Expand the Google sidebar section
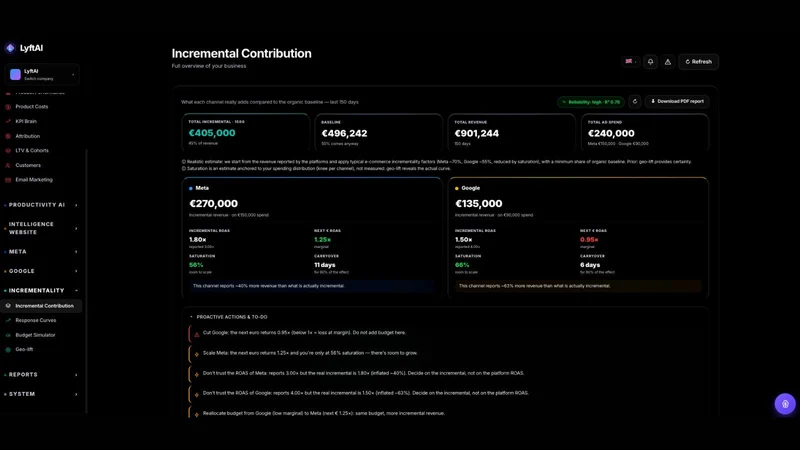Screen dimensions: 800x450 41,271
